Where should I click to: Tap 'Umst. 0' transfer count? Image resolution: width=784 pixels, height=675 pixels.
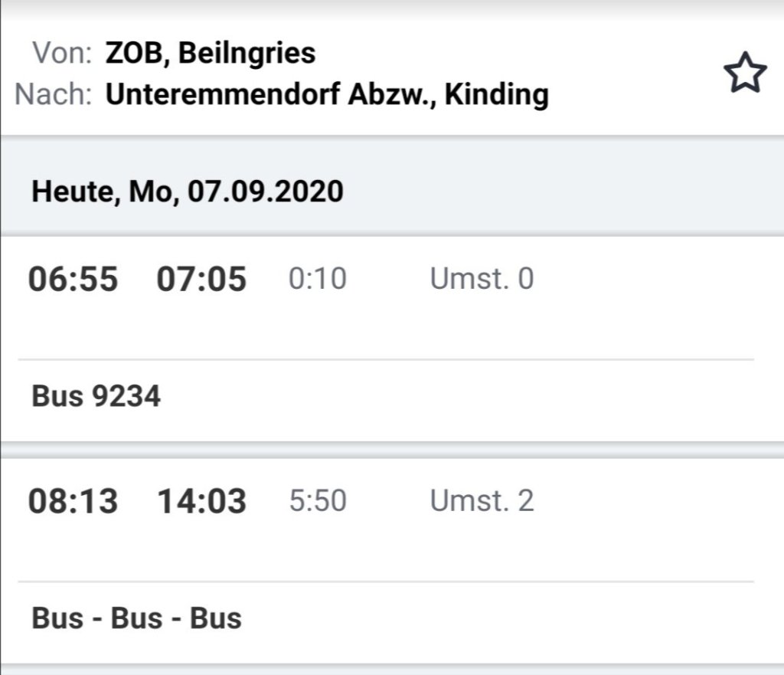pyautogui.click(x=482, y=279)
